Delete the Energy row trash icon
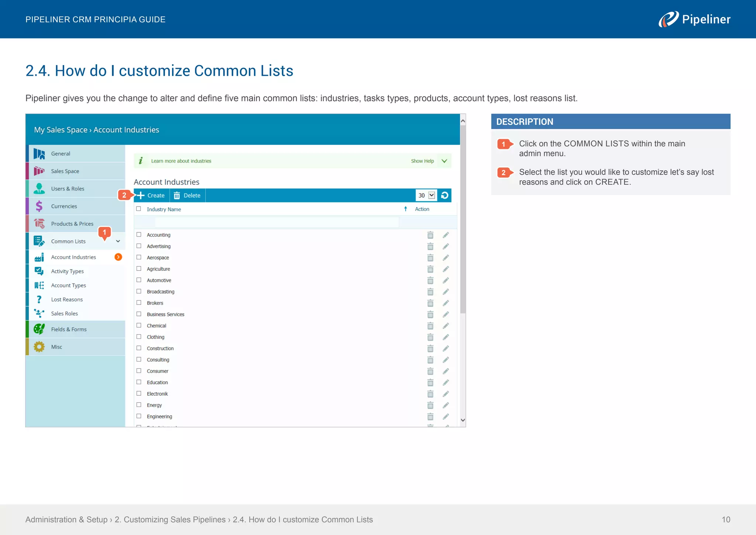This screenshot has width=756, height=535. click(x=430, y=405)
